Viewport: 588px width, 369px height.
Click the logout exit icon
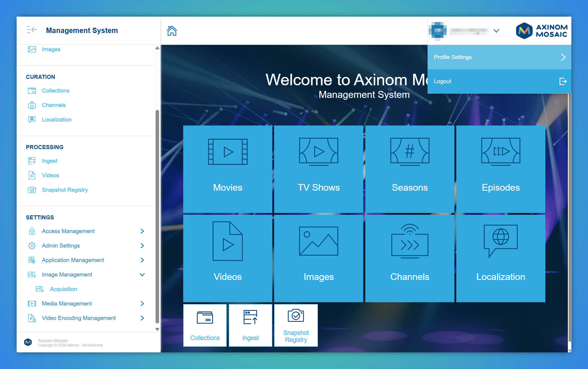pyautogui.click(x=563, y=81)
